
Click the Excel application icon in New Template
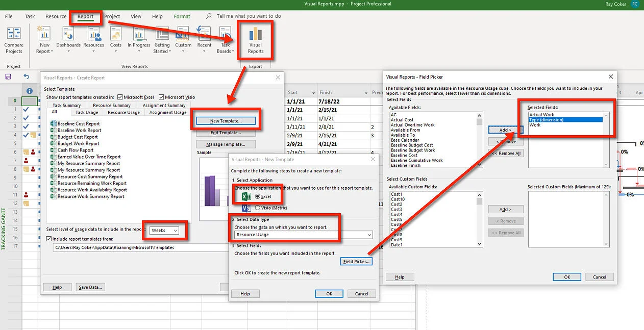[x=246, y=196]
